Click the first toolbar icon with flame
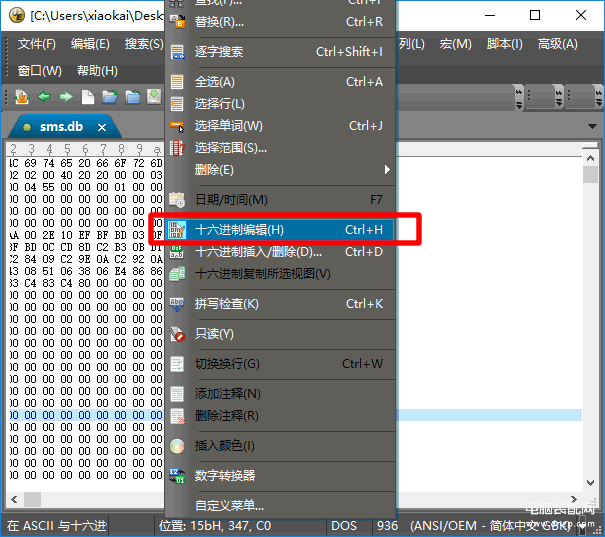Screen dimensions: 605x537 [22, 97]
